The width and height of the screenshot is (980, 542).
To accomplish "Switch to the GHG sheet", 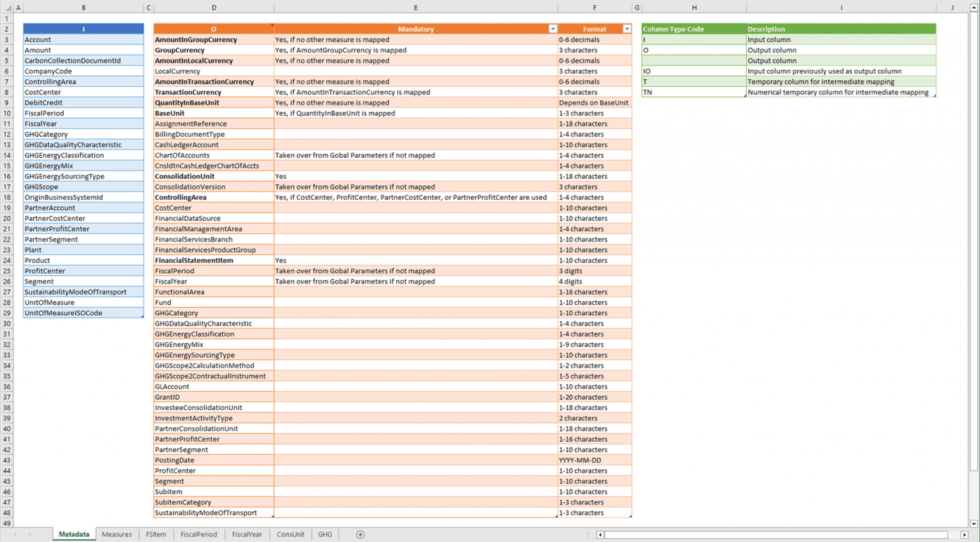I will [325, 534].
